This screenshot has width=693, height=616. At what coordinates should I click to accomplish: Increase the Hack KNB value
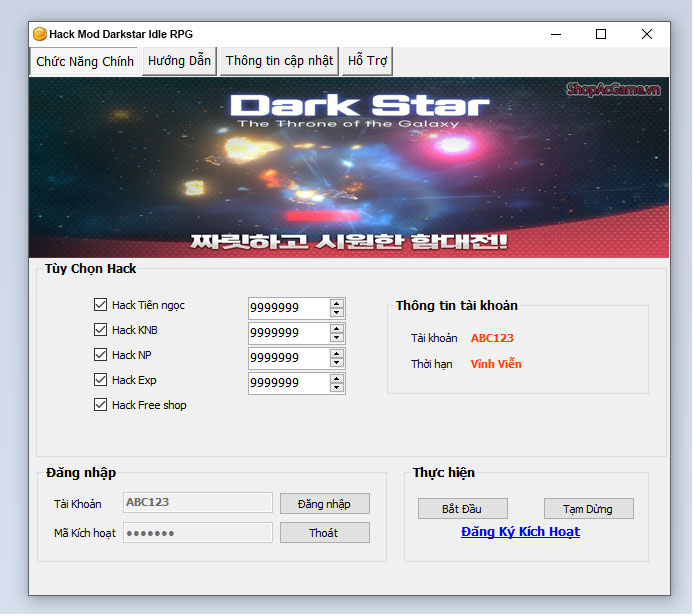point(337,328)
